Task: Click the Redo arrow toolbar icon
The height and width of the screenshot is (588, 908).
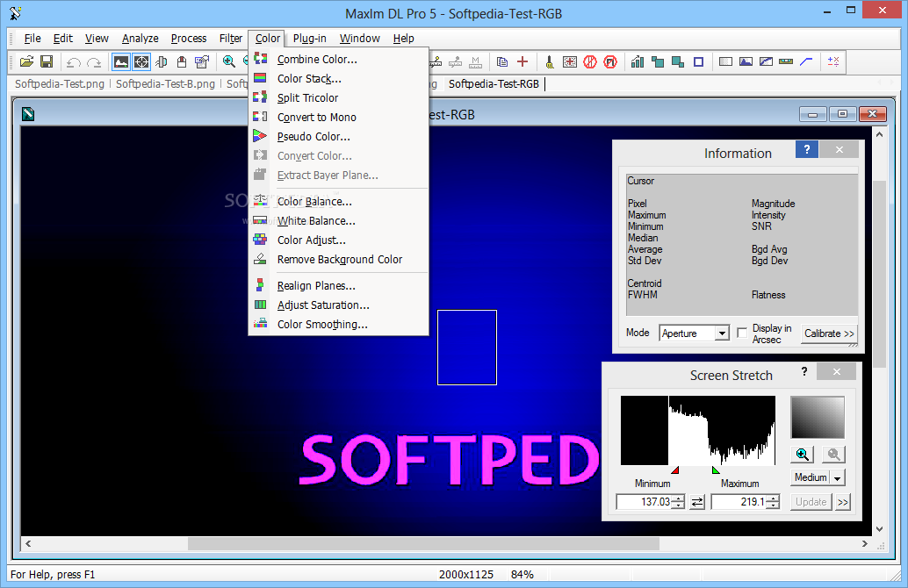Action: [94, 62]
